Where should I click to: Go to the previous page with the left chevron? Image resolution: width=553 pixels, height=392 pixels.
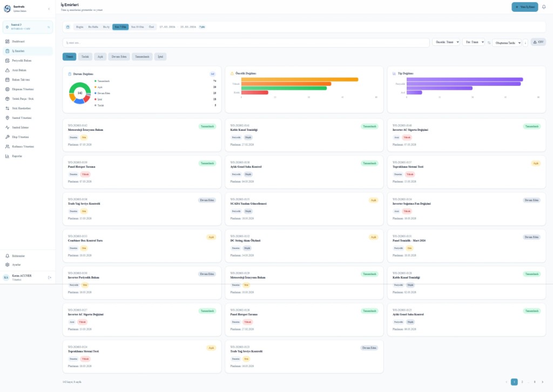click(x=507, y=382)
